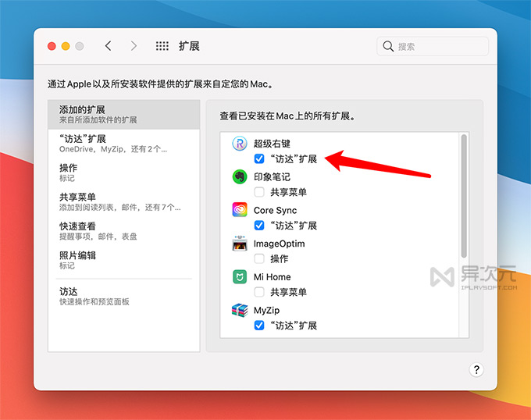Click the ImageOptim name text

click(x=279, y=244)
